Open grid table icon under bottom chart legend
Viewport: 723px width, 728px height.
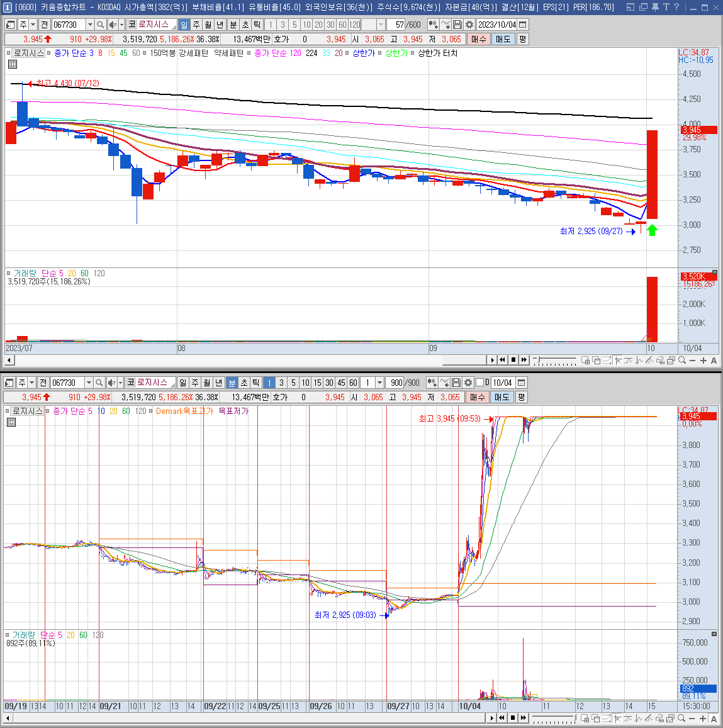11,422
